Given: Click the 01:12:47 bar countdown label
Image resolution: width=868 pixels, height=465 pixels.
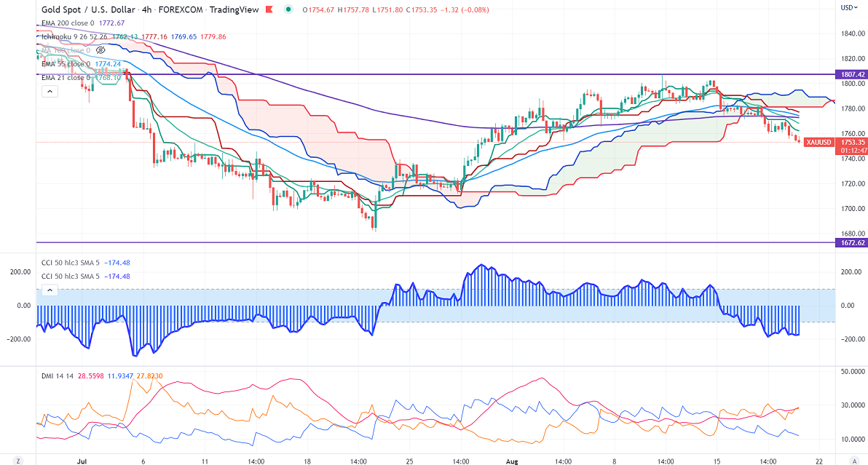Looking at the screenshot, I should click(x=853, y=151).
